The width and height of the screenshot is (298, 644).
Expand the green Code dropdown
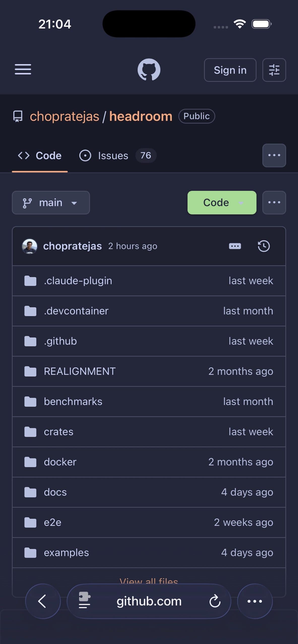[222, 203]
